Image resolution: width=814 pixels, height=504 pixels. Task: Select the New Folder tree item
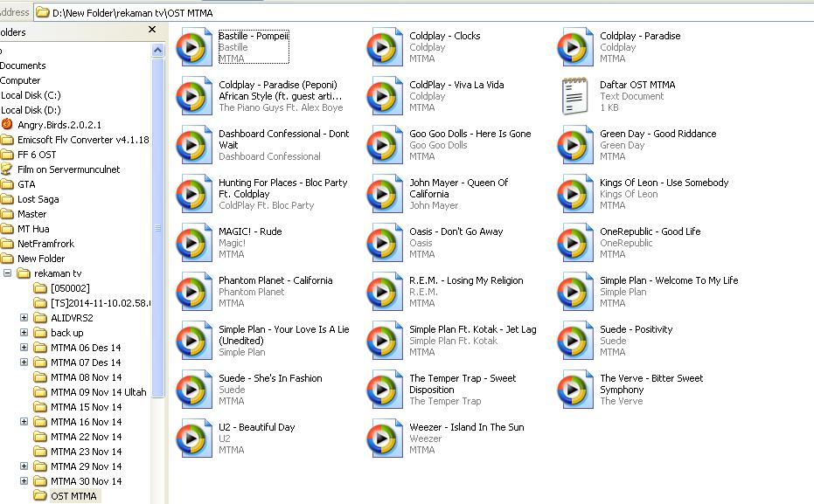click(x=33, y=259)
